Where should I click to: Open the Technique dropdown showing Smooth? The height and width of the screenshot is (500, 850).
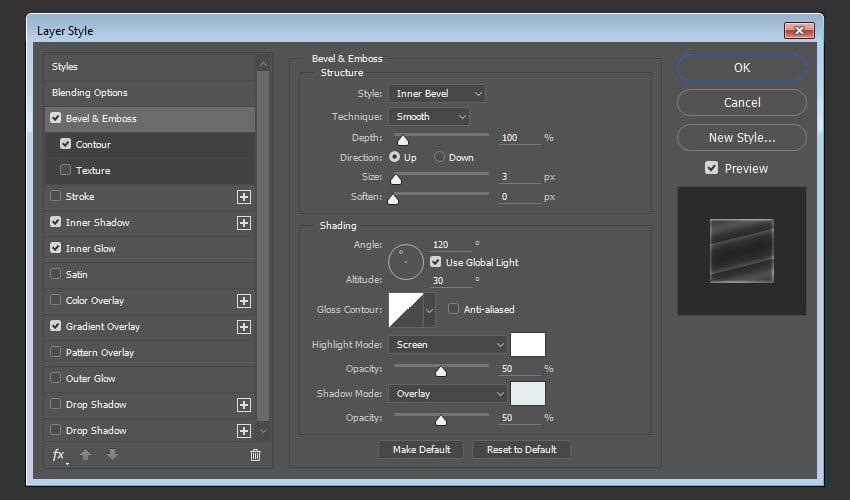[428, 117]
